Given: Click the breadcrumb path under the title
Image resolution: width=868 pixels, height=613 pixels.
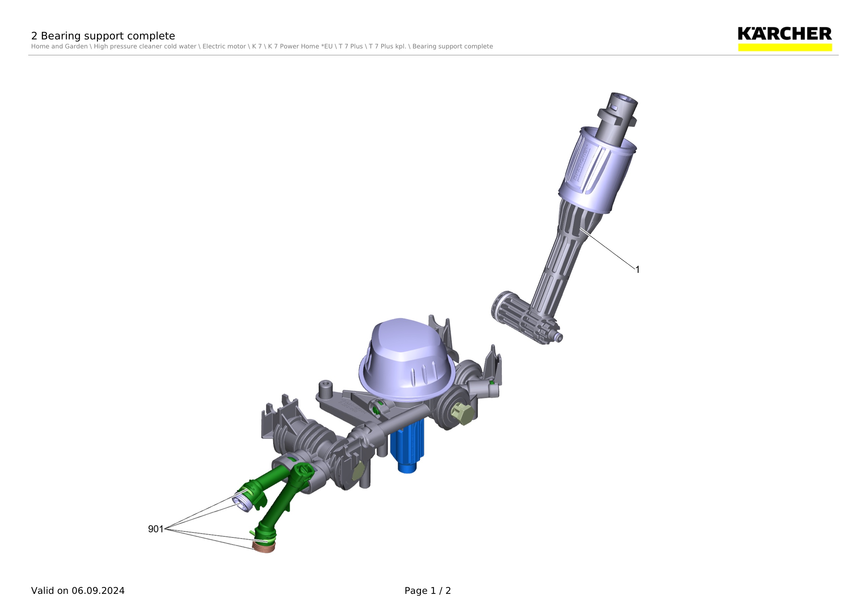Looking at the screenshot, I should (x=262, y=47).
